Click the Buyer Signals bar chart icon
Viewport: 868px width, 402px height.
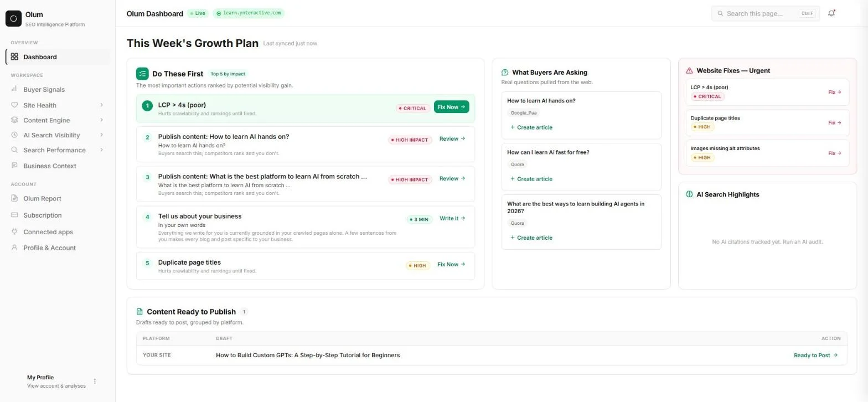tap(14, 89)
